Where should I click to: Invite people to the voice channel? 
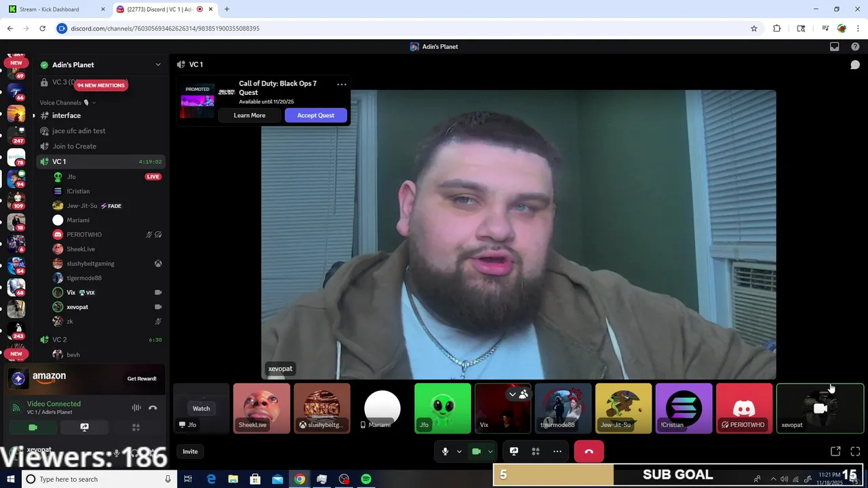coord(190,451)
